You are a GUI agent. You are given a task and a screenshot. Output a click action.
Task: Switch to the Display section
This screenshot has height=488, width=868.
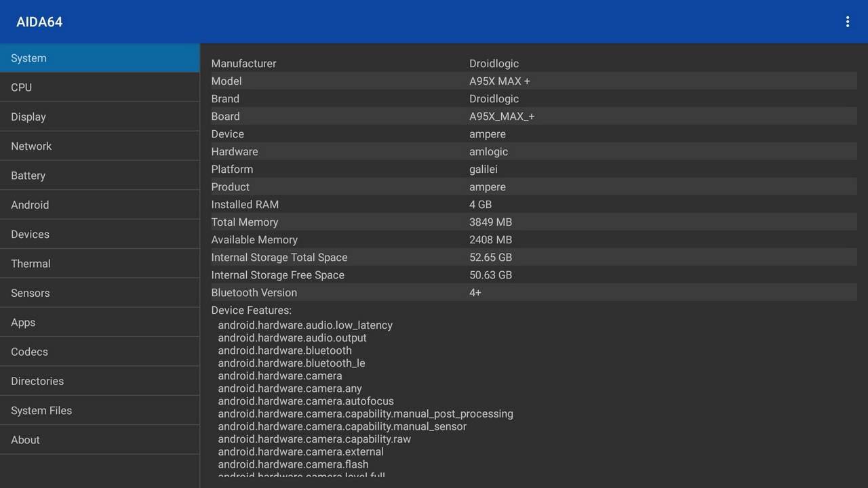pos(100,117)
